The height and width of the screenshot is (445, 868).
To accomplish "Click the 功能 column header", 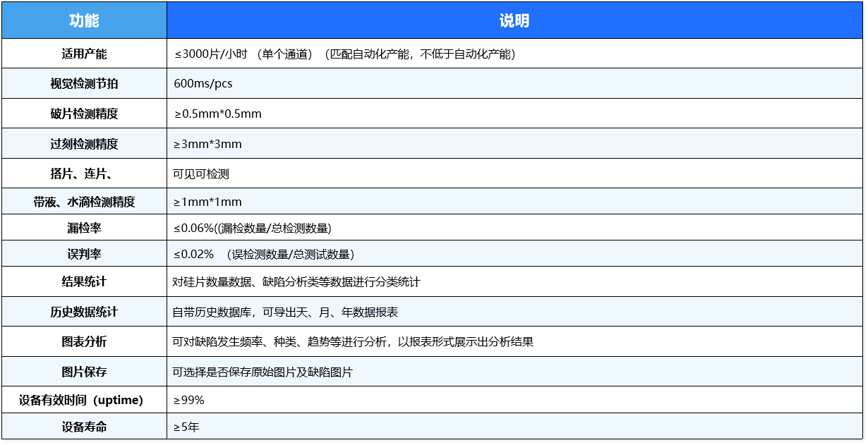I will [84, 20].
